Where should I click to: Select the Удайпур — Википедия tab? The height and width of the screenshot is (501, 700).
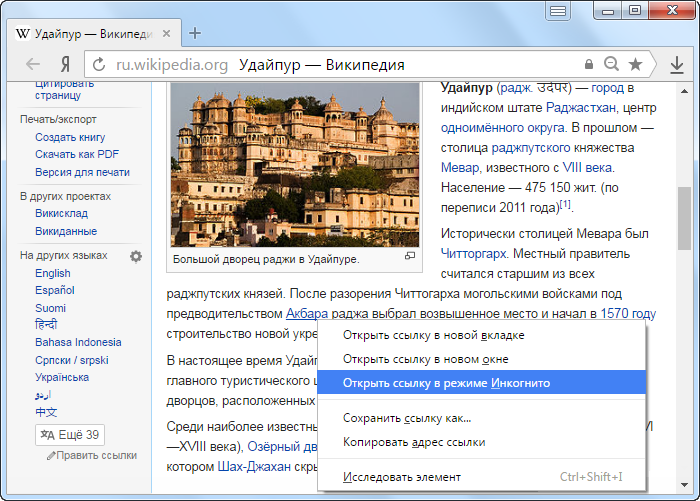click(94, 33)
